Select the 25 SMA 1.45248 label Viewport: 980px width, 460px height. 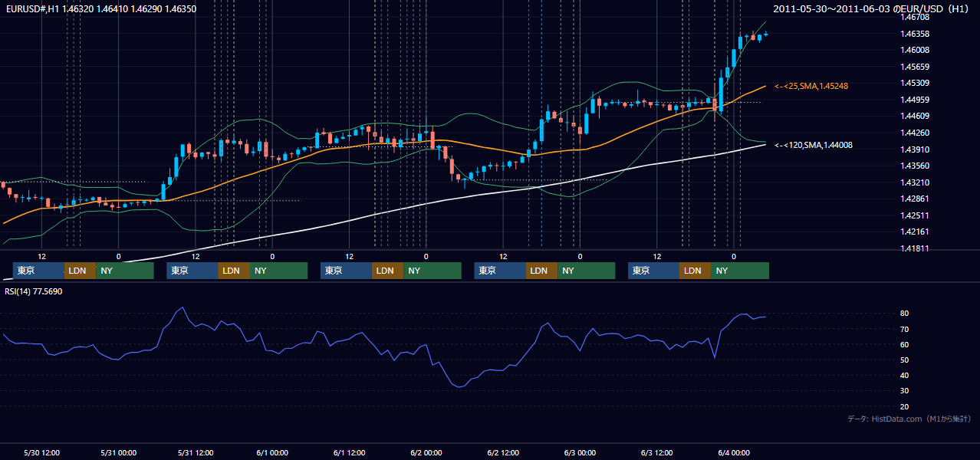click(811, 86)
